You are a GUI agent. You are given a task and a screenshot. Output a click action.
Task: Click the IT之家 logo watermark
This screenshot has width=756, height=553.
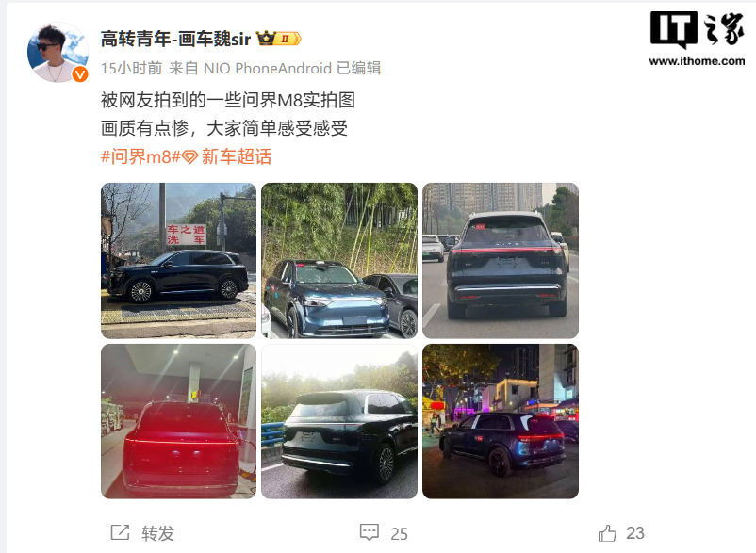click(698, 39)
